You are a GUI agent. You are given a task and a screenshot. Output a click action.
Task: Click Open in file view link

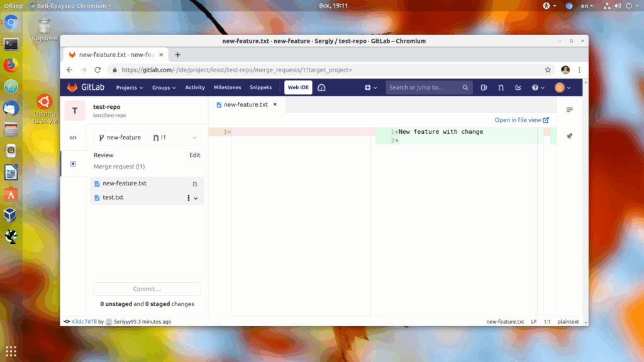pos(521,120)
